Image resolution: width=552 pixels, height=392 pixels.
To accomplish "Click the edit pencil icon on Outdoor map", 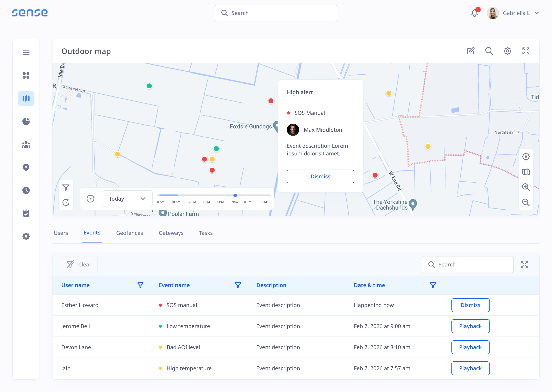I will (471, 51).
